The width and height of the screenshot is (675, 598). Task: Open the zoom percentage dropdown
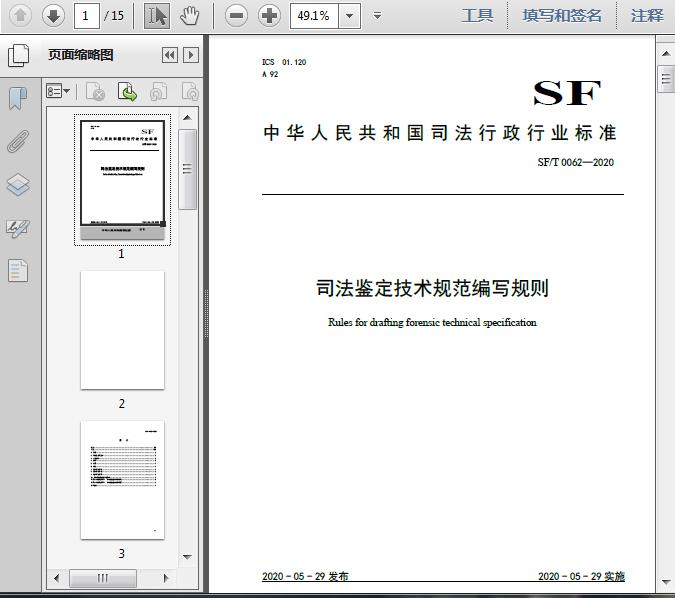click(x=349, y=15)
